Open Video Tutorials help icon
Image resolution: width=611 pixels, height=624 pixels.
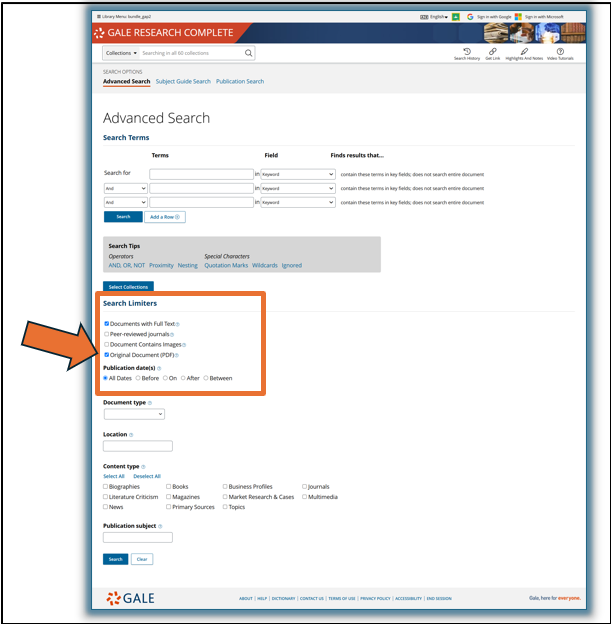point(560,51)
